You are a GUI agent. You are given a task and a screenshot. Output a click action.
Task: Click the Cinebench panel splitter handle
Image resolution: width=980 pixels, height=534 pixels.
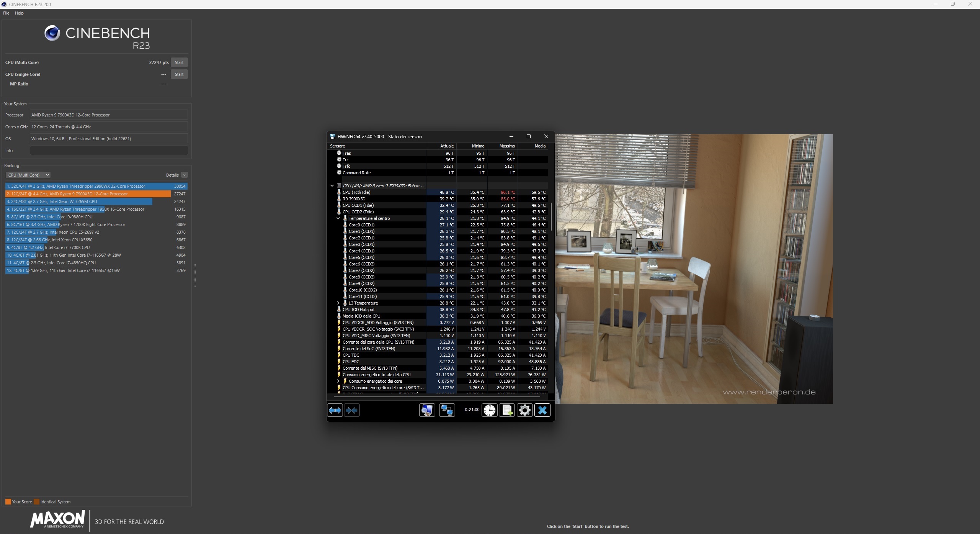tap(194, 275)
